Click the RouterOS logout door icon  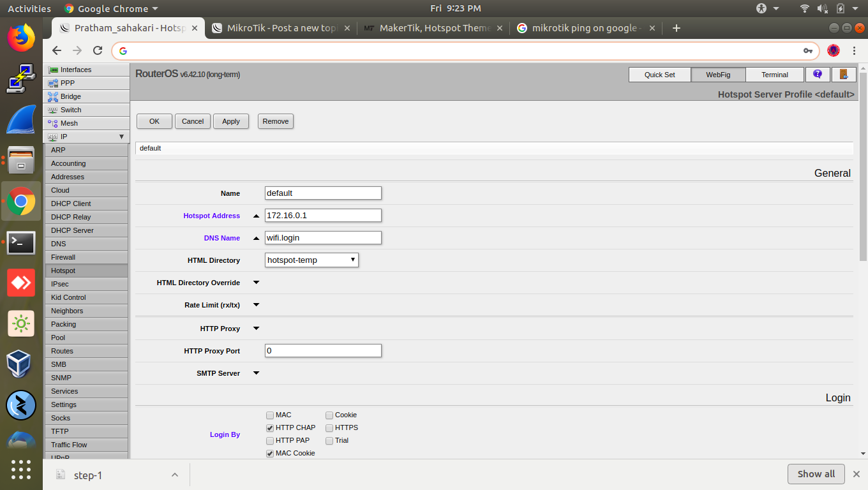pos(844,75)
